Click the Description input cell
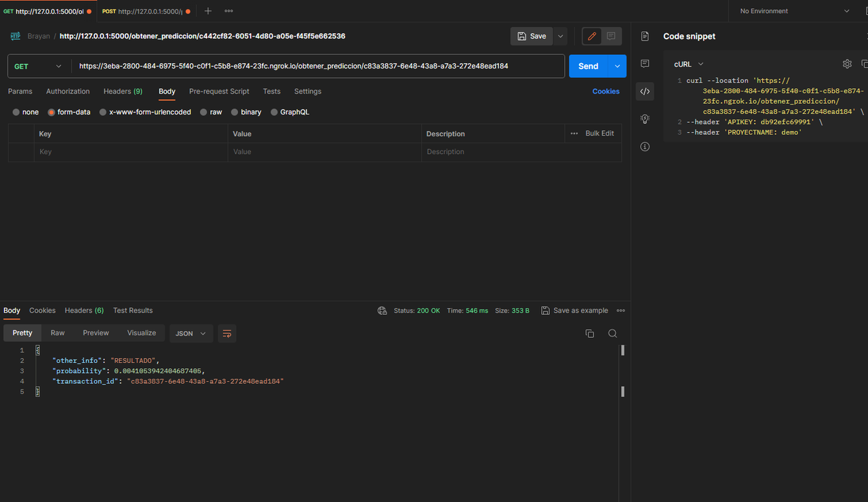The width and height of the screenshot is (868, 502). pyautogui.click(x=521, y=152)
